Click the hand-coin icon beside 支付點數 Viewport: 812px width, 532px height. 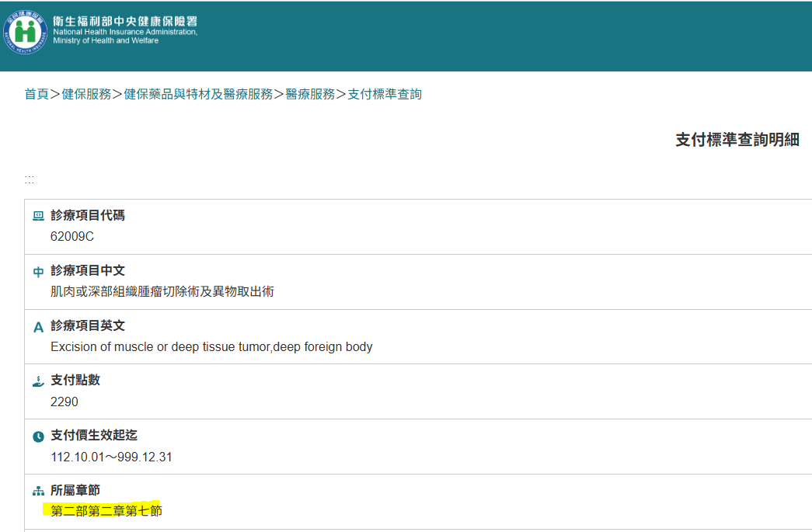[38, 381]
